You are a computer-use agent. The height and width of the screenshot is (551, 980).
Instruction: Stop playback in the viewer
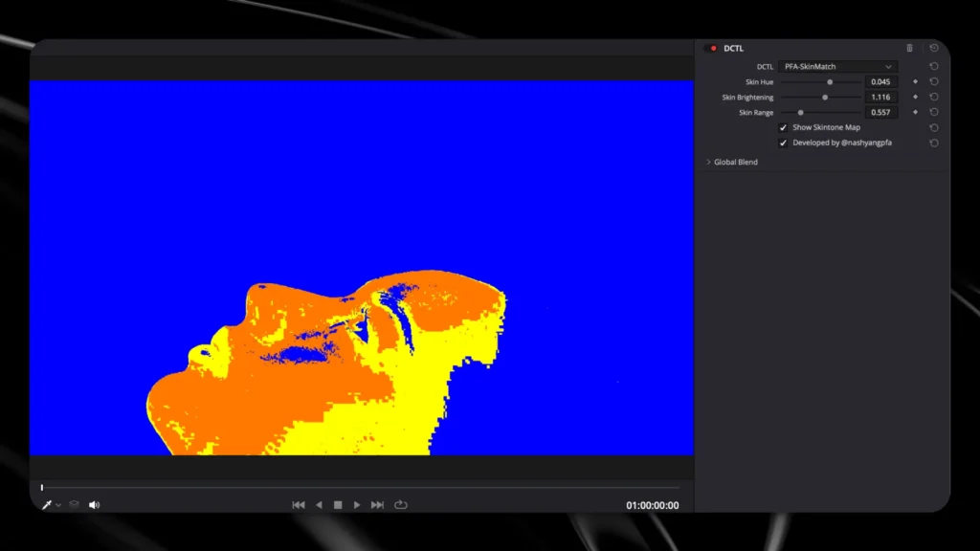[338, 505]
